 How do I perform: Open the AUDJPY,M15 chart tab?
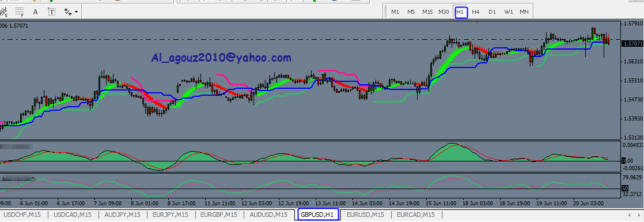[x=122, y=215]
